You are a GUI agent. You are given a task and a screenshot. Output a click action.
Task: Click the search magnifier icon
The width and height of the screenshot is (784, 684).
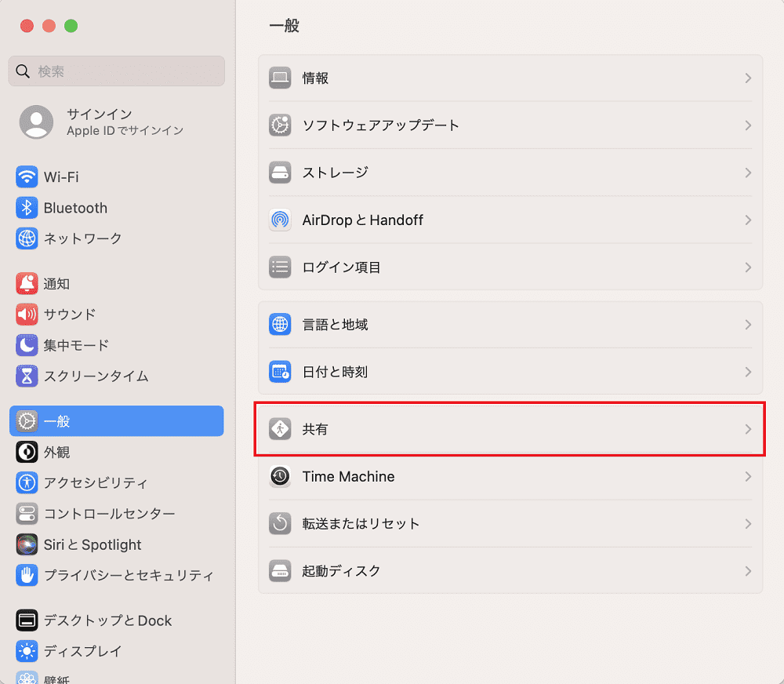pyautogui.click(x=23, y=71)
